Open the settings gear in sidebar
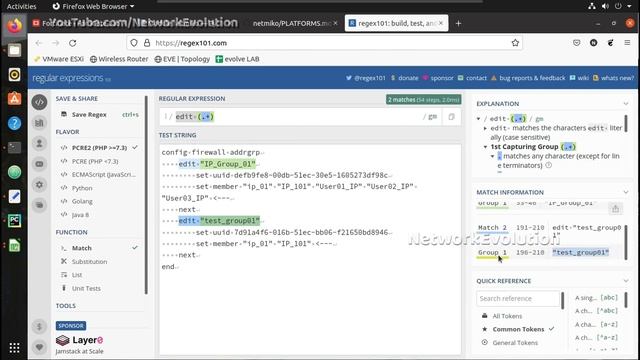 pos(39,184)
